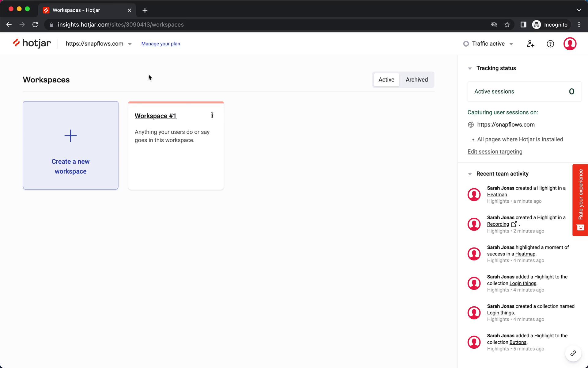The image size is (588, 368).
Task: Click the feedback face icon on Rate your experience
Action: pos(580,228)
